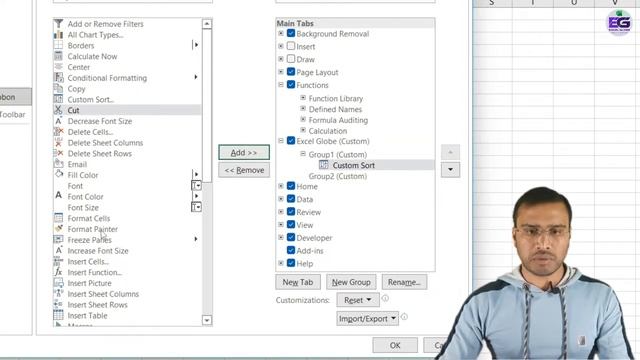Viewport: 640px width, 360px height.
Task: Expand the Background Removal tree node
Action: 281,33
